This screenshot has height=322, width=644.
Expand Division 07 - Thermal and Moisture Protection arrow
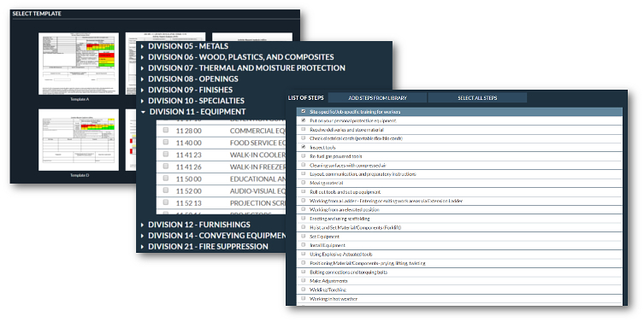click(142, 68)
